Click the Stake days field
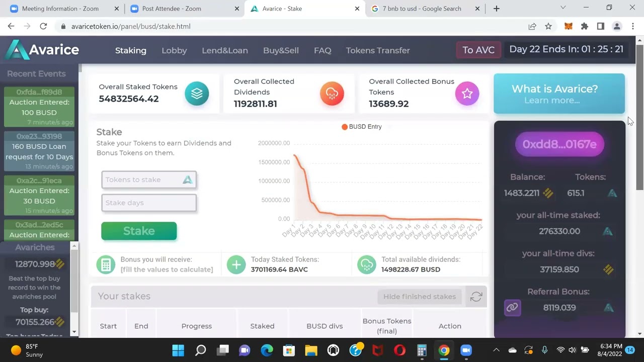The image size is (644, 362). [x=149, y=203]
